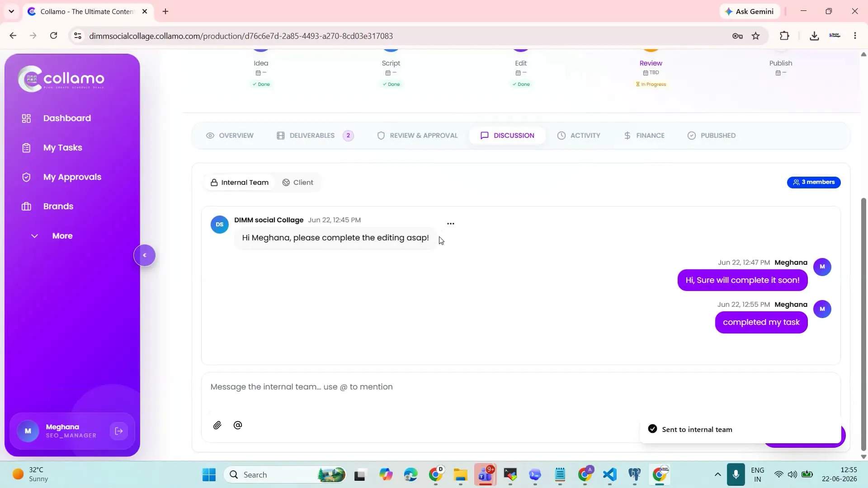Open Chrome downloads icon
Viewport: 868px width, 488px height.
[814, 36]
